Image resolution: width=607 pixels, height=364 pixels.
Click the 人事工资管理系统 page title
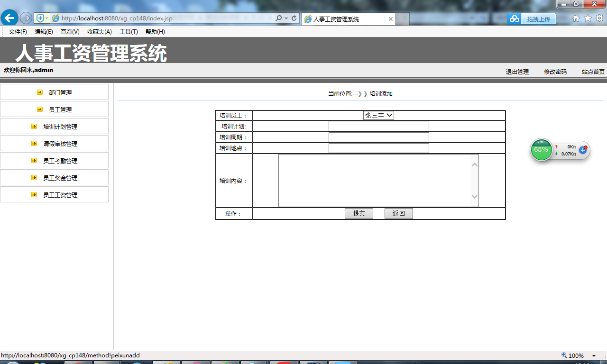(91, 53)
